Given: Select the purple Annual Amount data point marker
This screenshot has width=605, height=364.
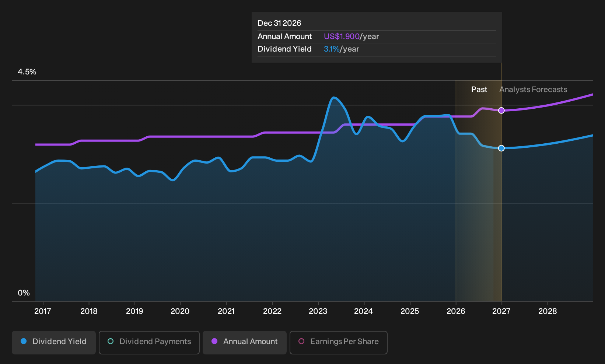Looking at the screenshot, I should coord(501,111).
